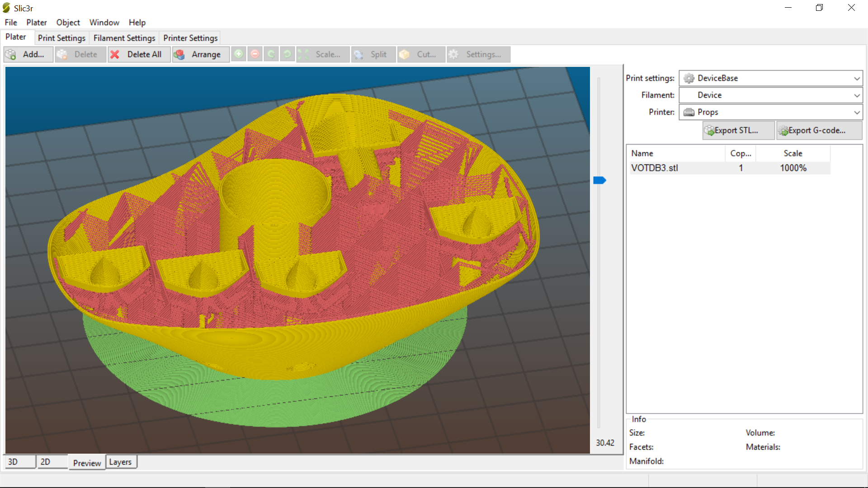Viewport: 868px width, 488px height.
Task: Click the Add object toolbar button
Action: click(x=28, y=54)
